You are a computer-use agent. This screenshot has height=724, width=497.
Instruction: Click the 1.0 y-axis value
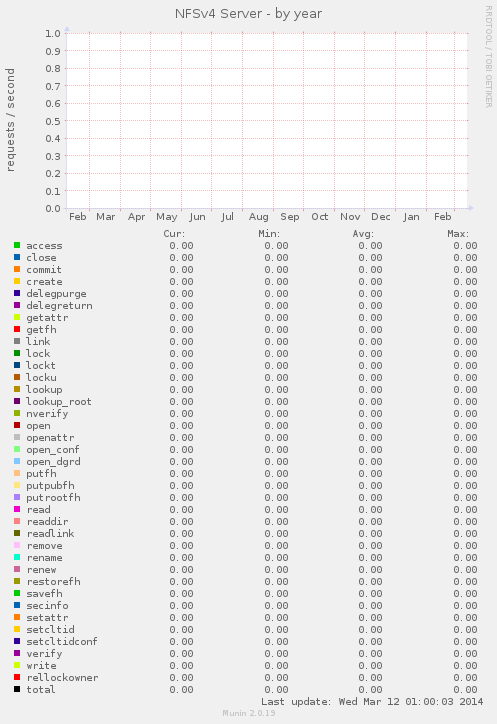click(53, 33)
